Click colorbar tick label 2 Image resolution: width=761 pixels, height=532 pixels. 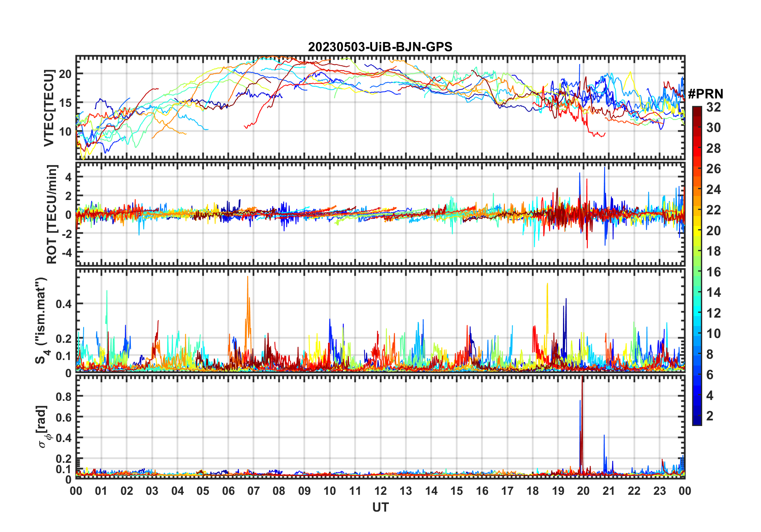pos(710,416)
